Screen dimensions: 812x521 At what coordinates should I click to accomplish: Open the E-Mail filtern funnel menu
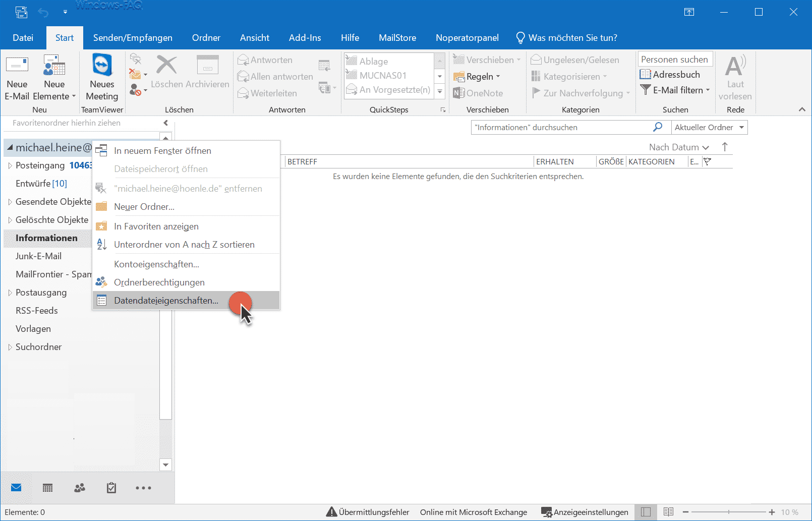click(x=675, y=90)
